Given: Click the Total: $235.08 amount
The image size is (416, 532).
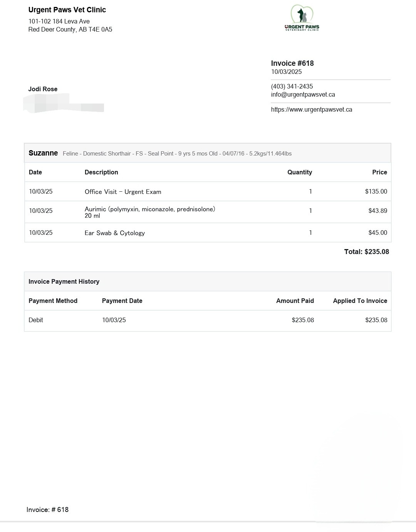Looking at the screenshot, I should [x=367, y=252].
